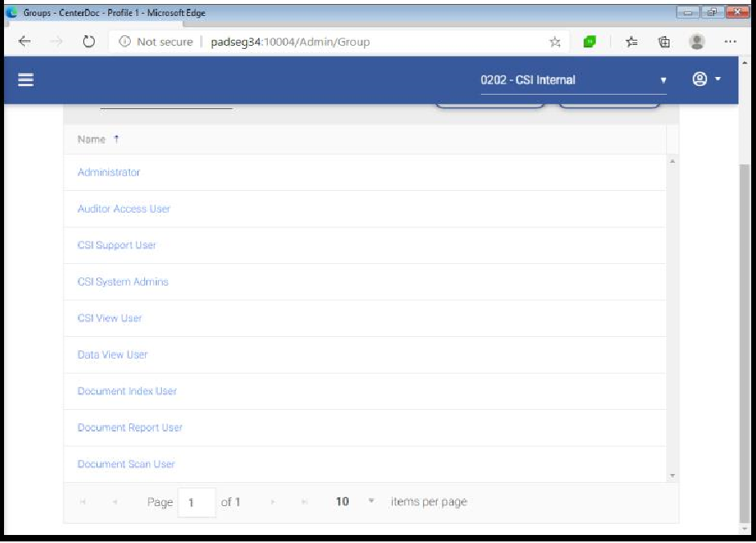Open the Data View User group
The height and width of the screenshot is (543, 756).
[112, 355]
